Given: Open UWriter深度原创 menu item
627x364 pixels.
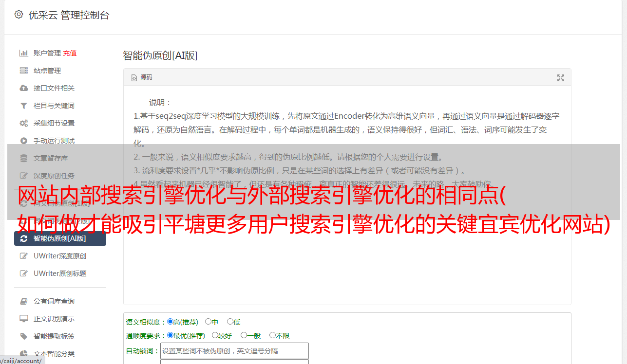Looking at the screenshot, I should point(60,256).
